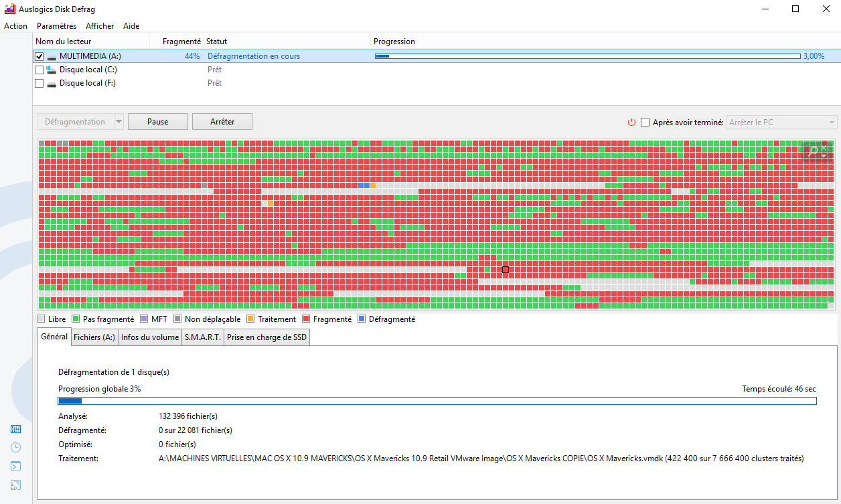
Task: Click the Arrêter button
Action: coord(222,122)
